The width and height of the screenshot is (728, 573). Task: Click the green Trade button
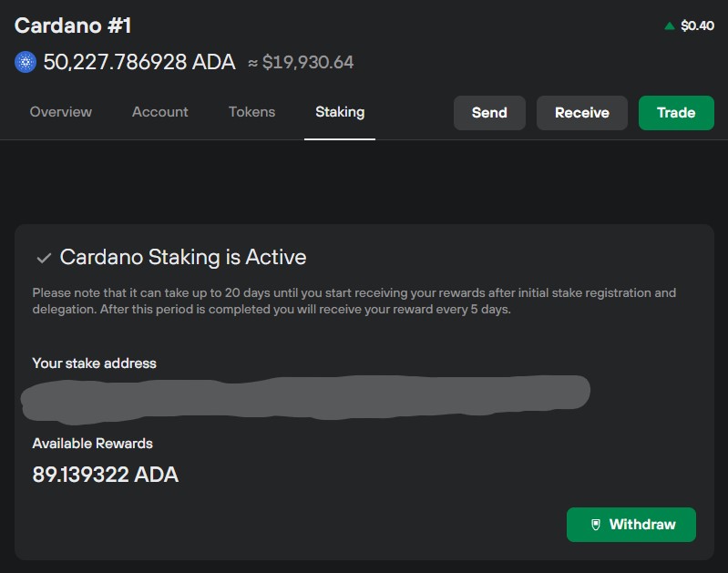(676, 113)
